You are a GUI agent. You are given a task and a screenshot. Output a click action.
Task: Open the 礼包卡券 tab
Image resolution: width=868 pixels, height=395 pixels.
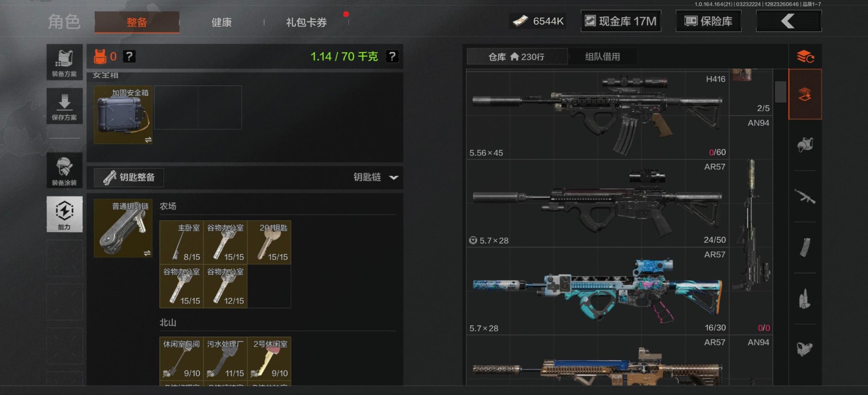point(306,22)
